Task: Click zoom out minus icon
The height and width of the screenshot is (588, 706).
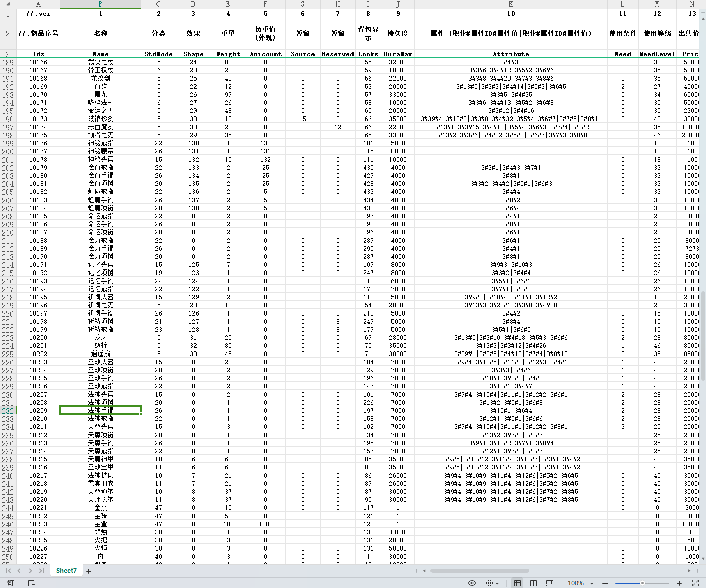Action: [605, 583]
